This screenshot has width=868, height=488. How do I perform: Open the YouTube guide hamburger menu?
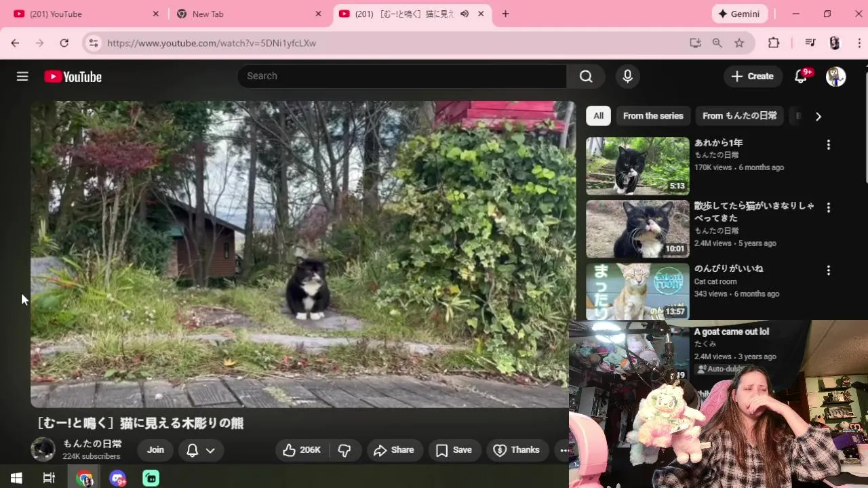pyautogui.click(x=22, y=77)
